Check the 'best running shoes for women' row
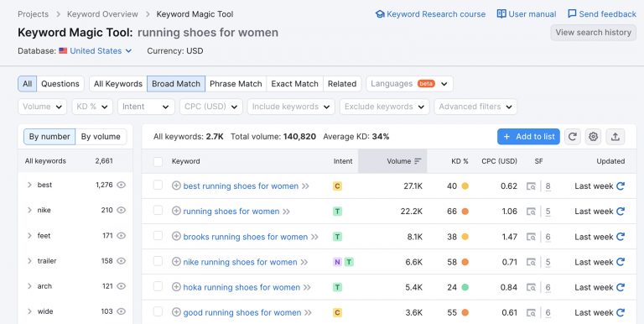Image resolution: width=644 pixels, height=324 pixels. 158,185
